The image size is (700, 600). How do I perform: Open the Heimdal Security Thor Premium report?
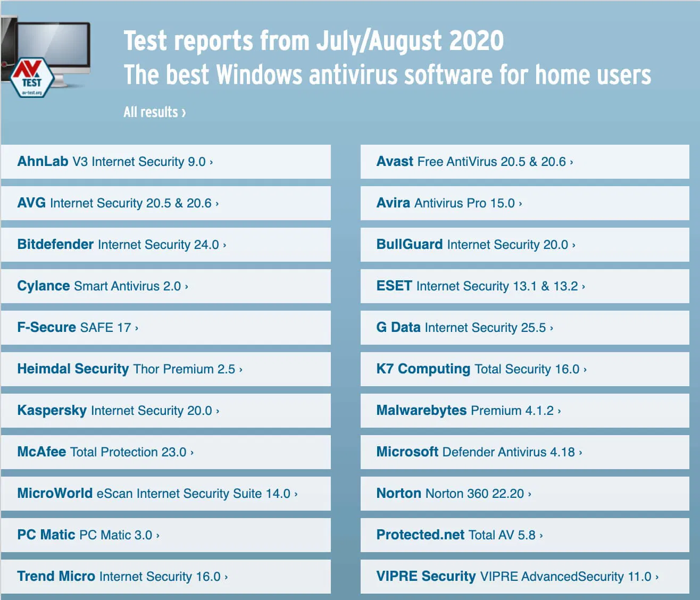point(129,369)
